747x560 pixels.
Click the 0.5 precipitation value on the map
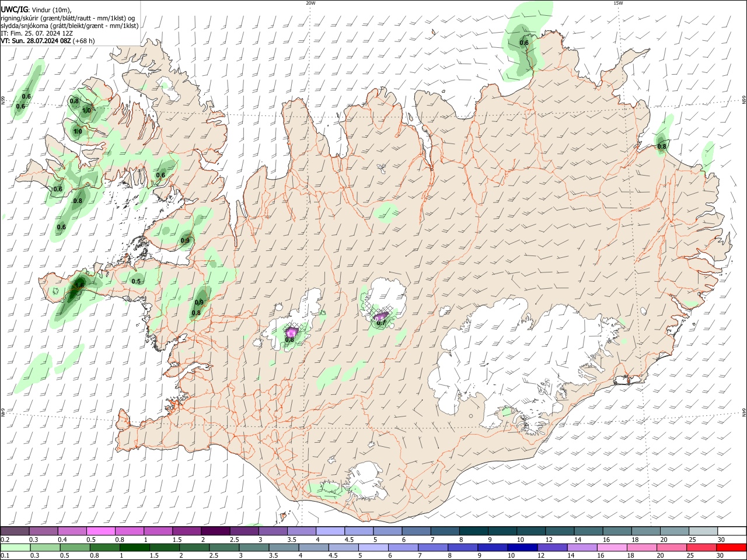click(x=136, y=281)
